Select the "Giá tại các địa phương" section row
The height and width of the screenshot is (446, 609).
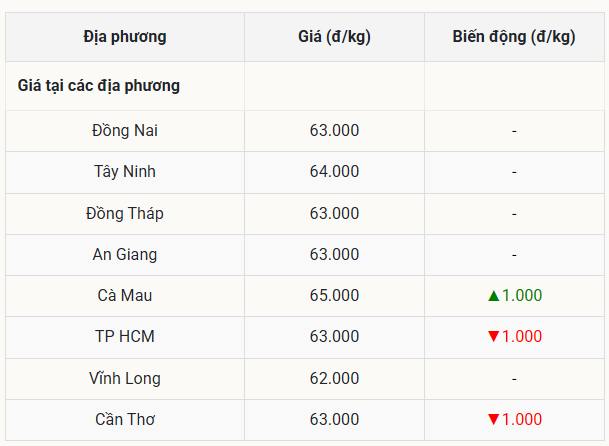click(x=99, y=86)
